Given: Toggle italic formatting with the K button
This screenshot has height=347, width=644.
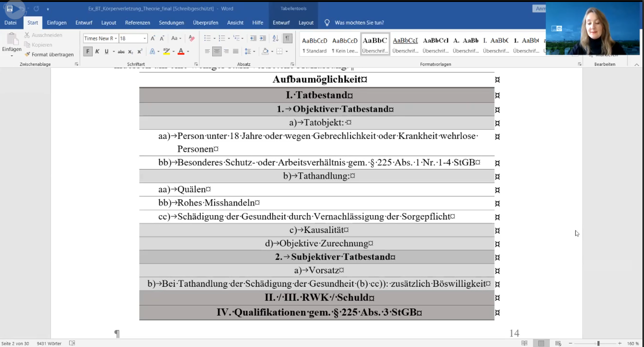Looking at the screenshot, I should click(97, 51).
